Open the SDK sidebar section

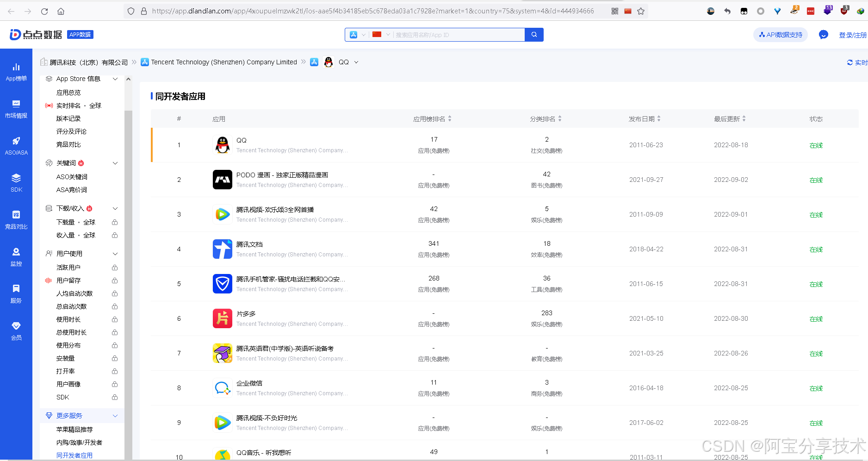click(16, 183)
